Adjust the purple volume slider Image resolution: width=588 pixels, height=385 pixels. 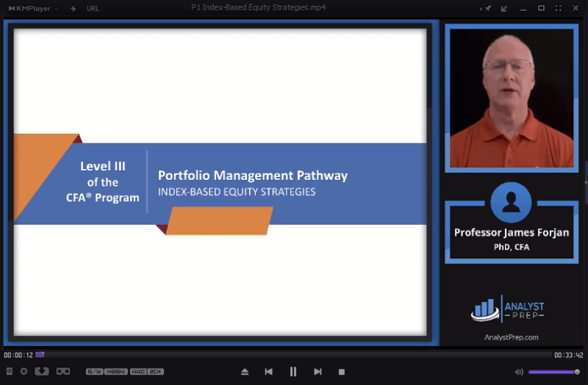pos(554,372)
